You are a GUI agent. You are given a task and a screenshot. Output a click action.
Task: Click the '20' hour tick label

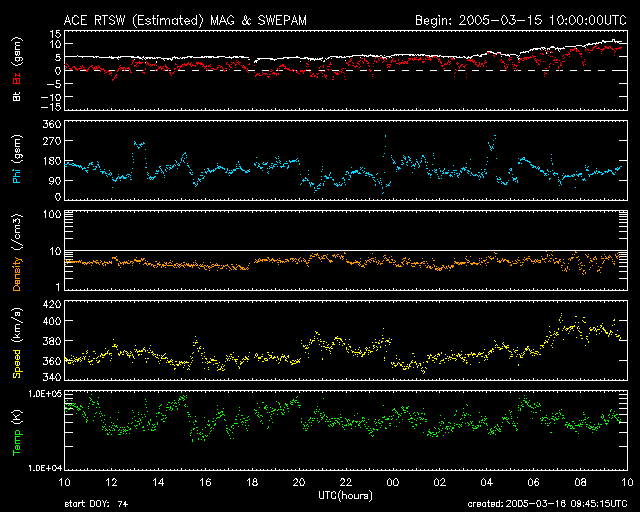(299, 483)
